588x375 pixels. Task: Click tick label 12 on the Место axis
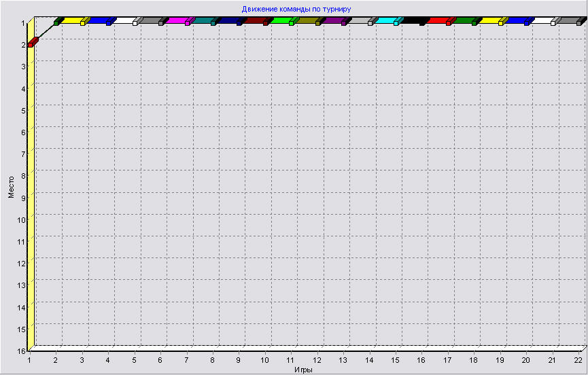pyautogui.click(x=21, y=264)
